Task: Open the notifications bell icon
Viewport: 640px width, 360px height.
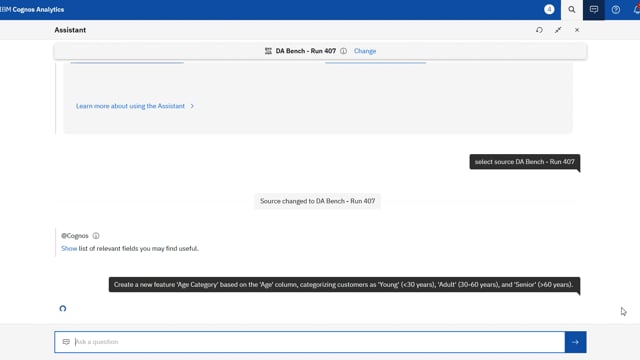Action: [636, 9]
